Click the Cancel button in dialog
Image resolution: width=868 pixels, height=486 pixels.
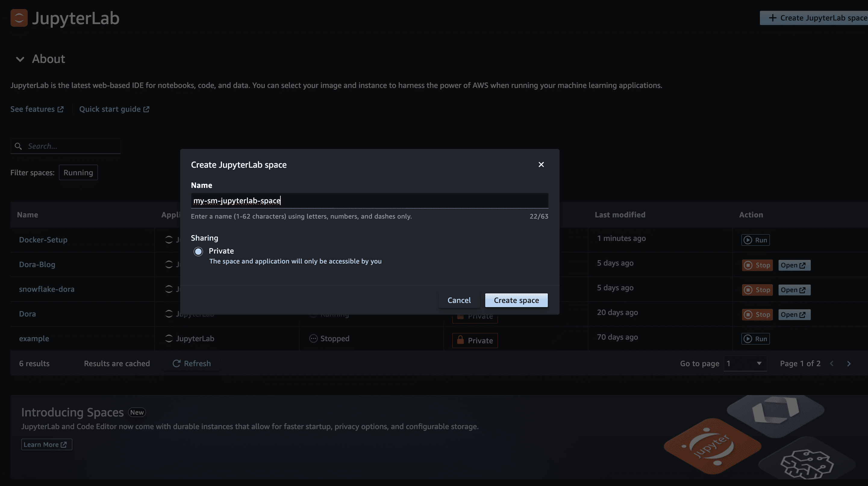point(459,300)
